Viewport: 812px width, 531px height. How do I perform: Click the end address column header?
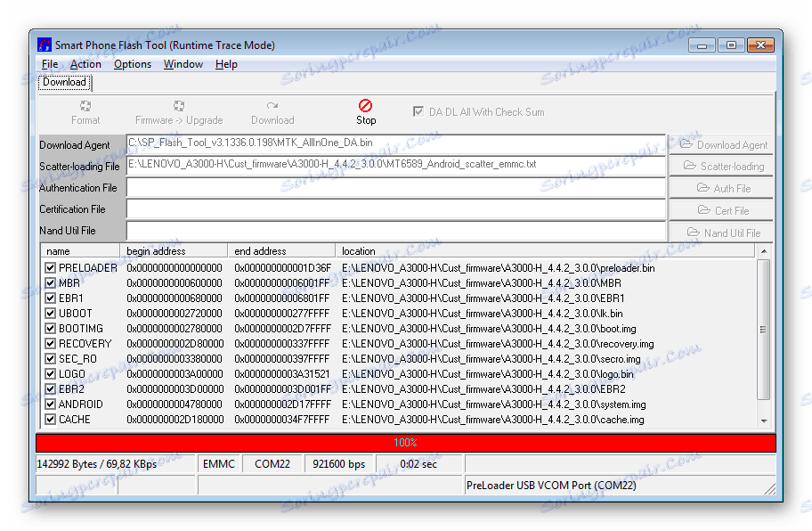coord(281,251)
